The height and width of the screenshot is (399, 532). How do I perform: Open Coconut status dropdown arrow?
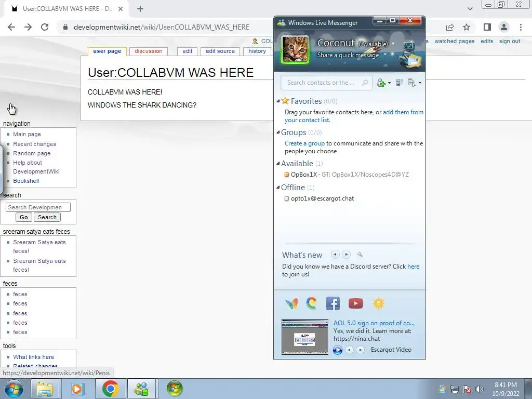393,44
